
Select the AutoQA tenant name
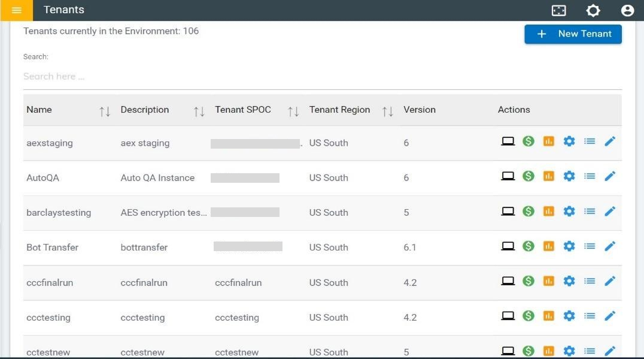(x=42, y=178)
